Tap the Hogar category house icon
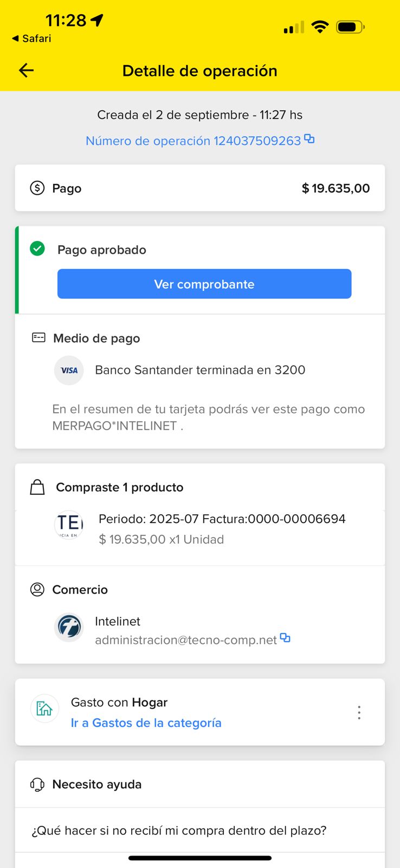Image resolution: width=400 pixels, height=868 pixels. point(44,709)
